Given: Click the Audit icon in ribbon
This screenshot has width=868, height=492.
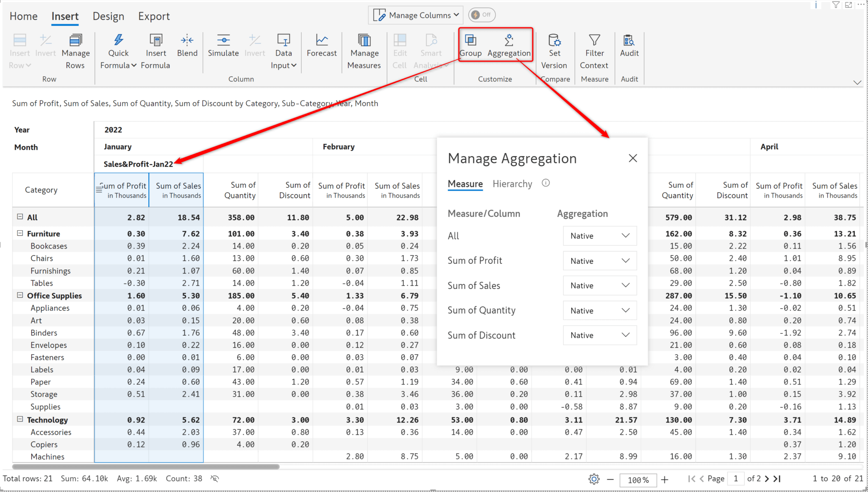Looking at the screenshot, I should [629, 40].
